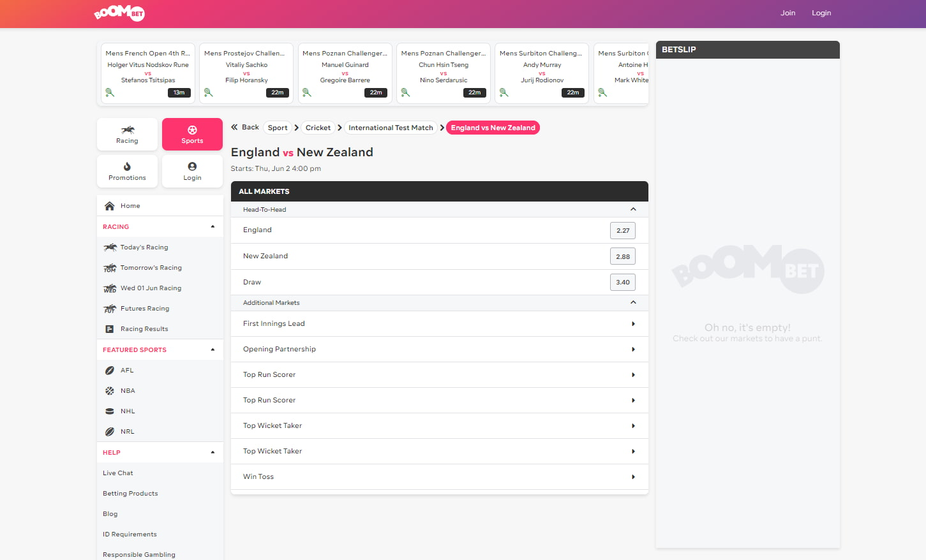Select England vs New Zealand breadcrumb
Viewport: 926px width, 560px height.
pos(493,128)
